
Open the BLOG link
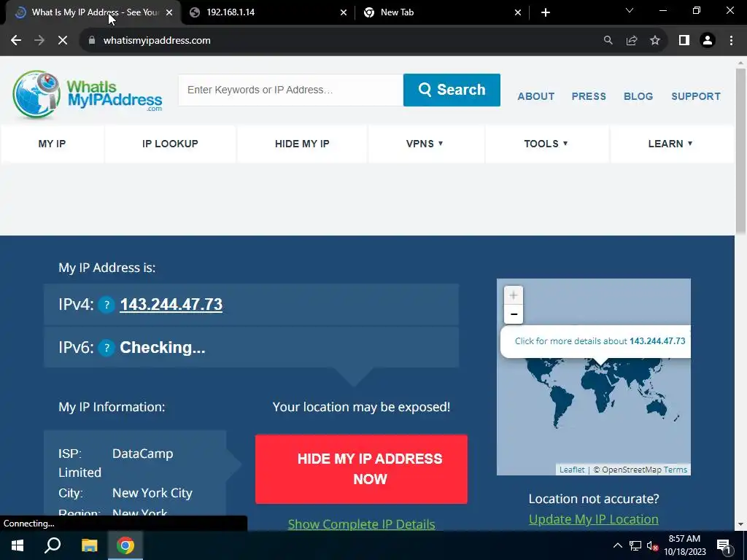click(x=638, y=96)
